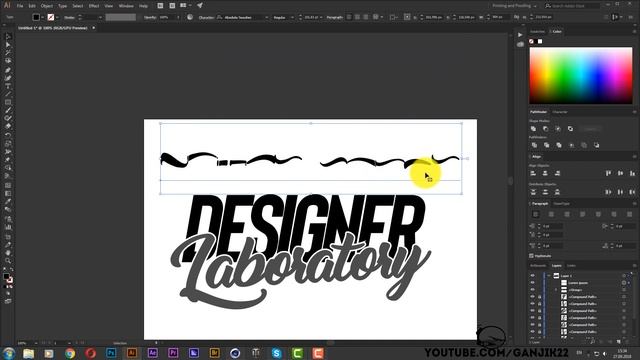Click Vertical Distribute Top icon
The image size is (640, 360).
coord(533,192)
